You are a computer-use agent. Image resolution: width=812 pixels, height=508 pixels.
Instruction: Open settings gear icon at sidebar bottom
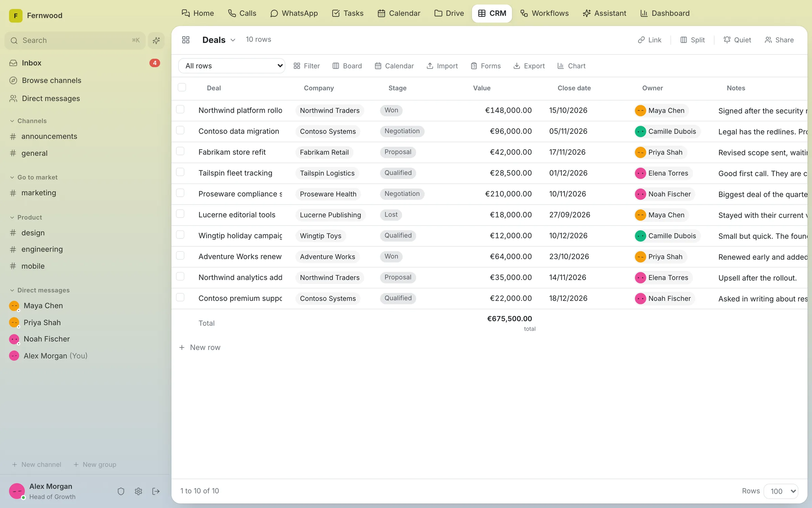(x=138, y=491)
